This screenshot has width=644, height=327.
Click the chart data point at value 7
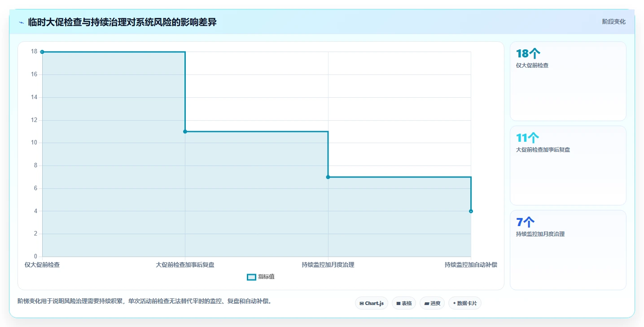(x=328, y=177)
